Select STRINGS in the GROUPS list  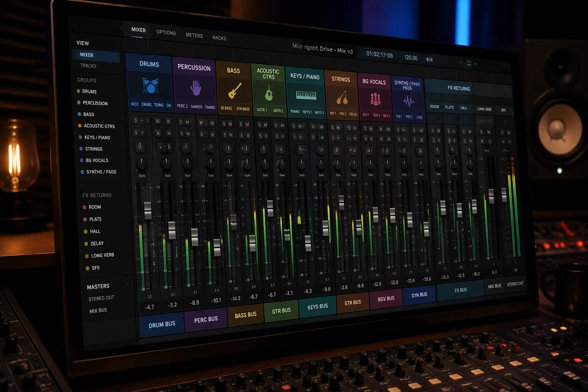94,149
